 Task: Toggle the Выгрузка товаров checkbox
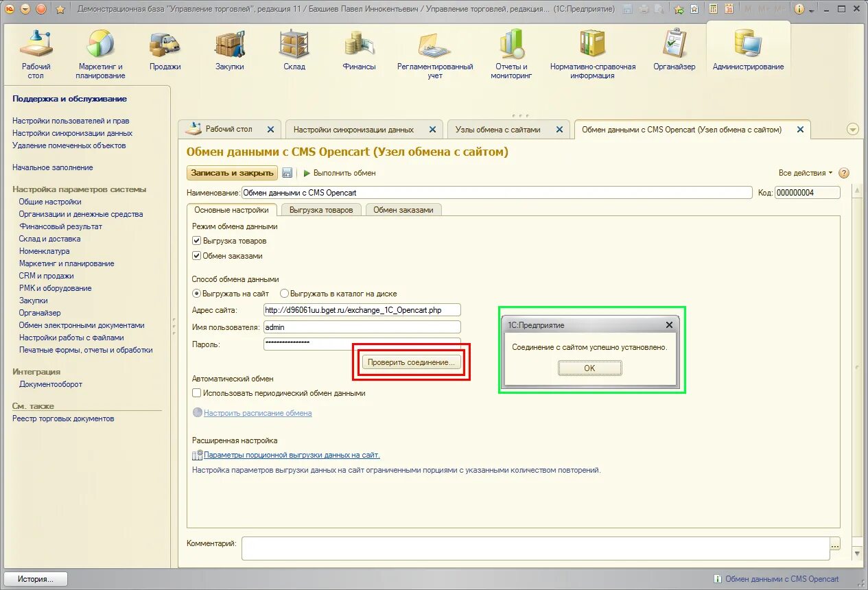(x=197, y=241)
